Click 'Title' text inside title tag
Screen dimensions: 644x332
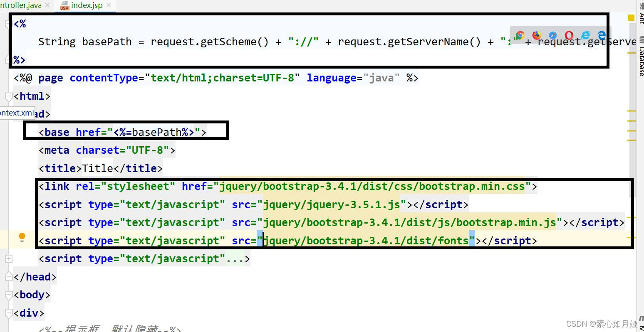[x=97, y=168]
